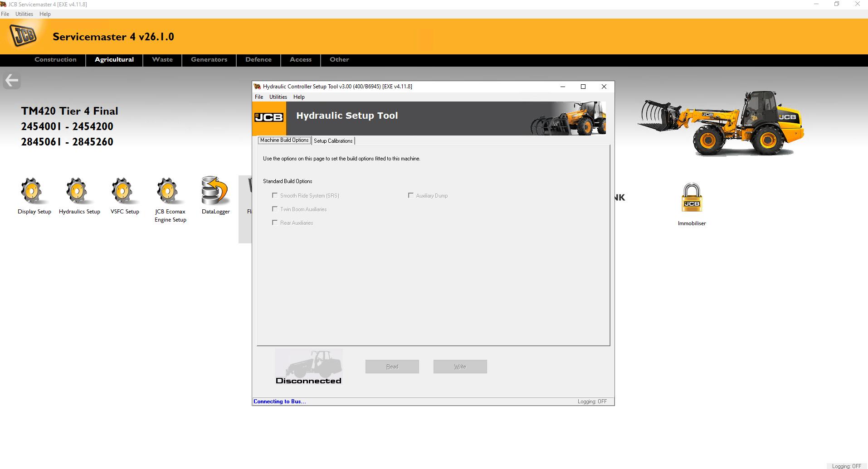The width and height of the screenshot is (868, 469).
Task: Enable Rear Auxiliaries
Action: [275, 222]
